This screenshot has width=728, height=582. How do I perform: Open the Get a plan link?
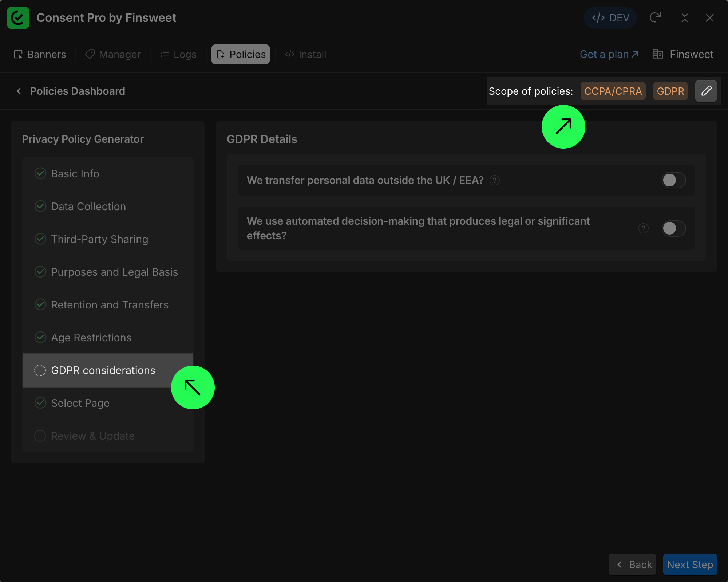click(609, 54)
